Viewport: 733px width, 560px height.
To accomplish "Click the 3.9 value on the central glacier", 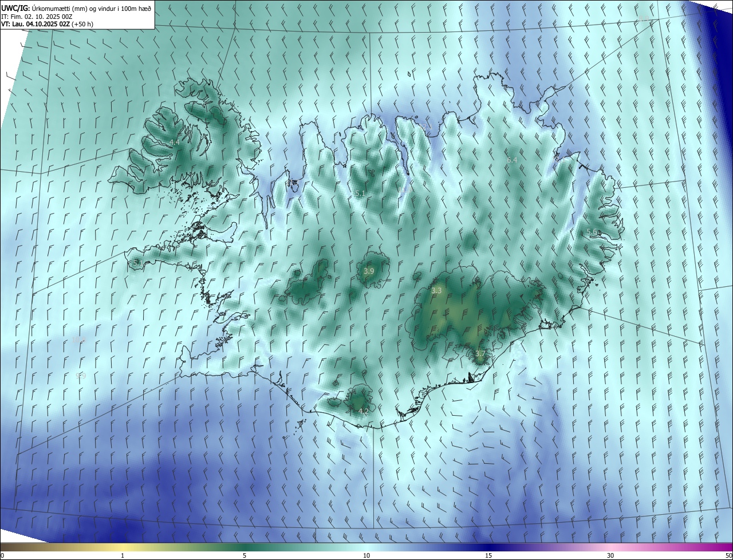I will click(x=369, y=271).
